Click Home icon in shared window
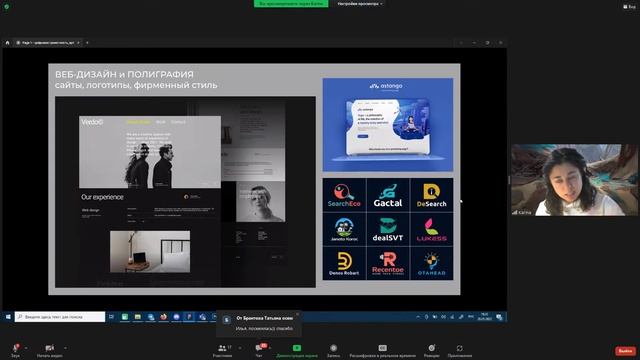Screen dimensions: 640x360 (7, 42)
